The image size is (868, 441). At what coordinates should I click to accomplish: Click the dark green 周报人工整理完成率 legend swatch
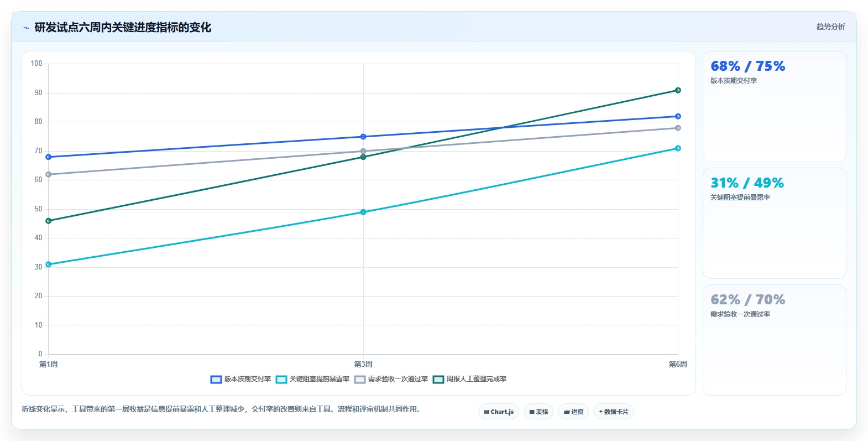438,380
